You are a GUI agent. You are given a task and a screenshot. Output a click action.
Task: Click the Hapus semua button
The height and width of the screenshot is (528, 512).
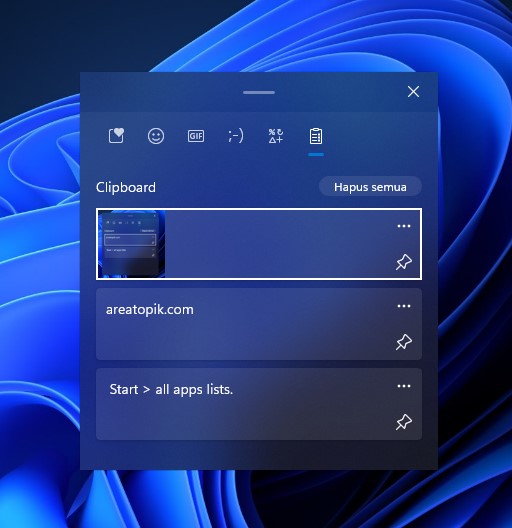[x=370, y=187]
